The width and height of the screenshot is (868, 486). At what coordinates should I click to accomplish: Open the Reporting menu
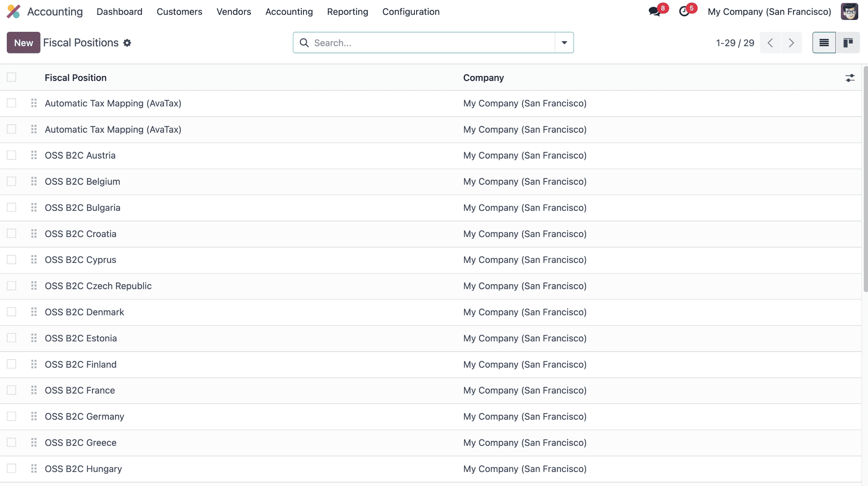tap(348, 11)
